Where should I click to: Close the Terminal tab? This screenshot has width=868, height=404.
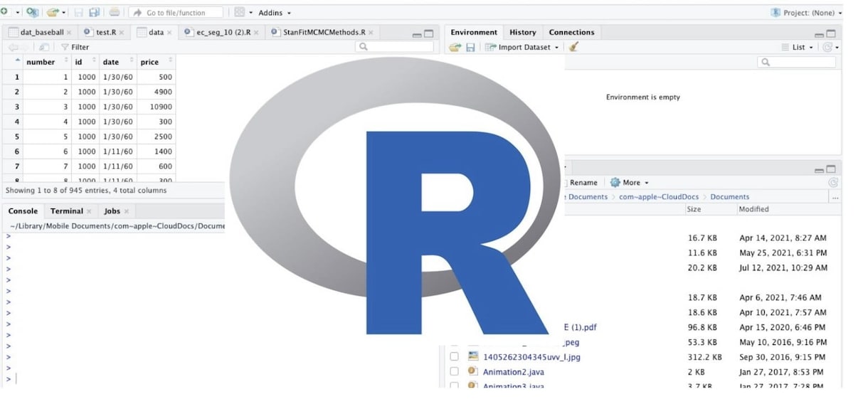coord(90,211)
